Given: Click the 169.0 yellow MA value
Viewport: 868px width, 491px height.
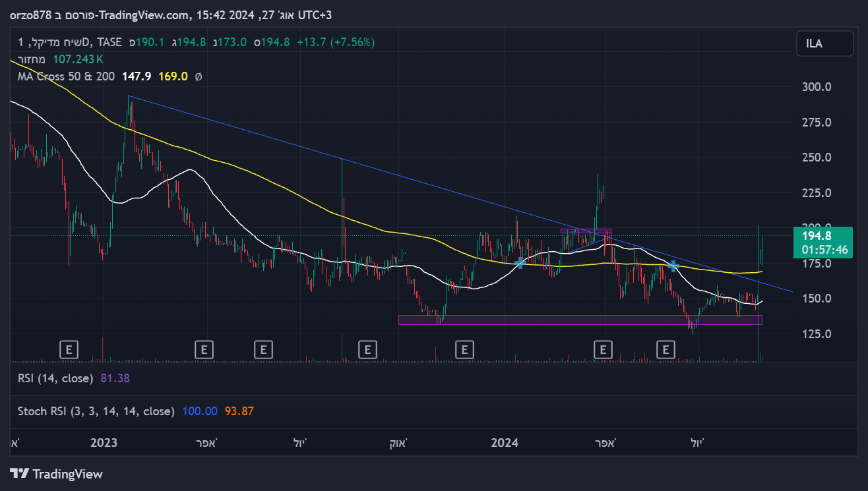Looking at the screenshot, I should (173, 76).
